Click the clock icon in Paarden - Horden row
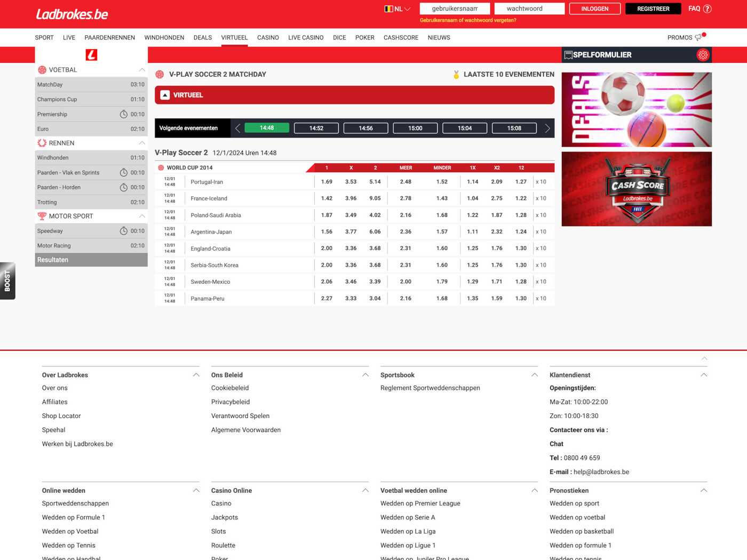 [123, 187]
